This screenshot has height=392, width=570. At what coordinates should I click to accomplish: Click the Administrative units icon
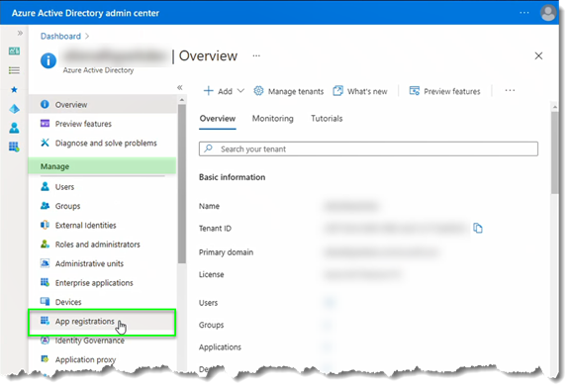tap(45, 263)
